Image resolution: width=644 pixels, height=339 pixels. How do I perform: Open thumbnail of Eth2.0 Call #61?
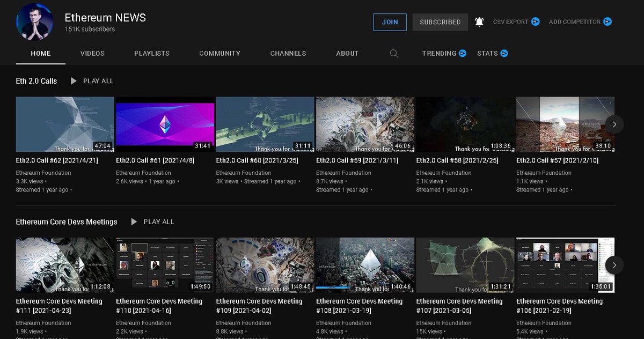click(x=165, y=124)
